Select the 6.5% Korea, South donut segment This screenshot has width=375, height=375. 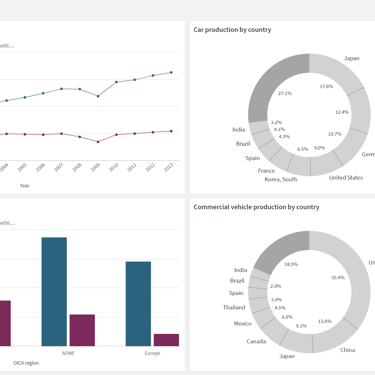click(299, 165)
